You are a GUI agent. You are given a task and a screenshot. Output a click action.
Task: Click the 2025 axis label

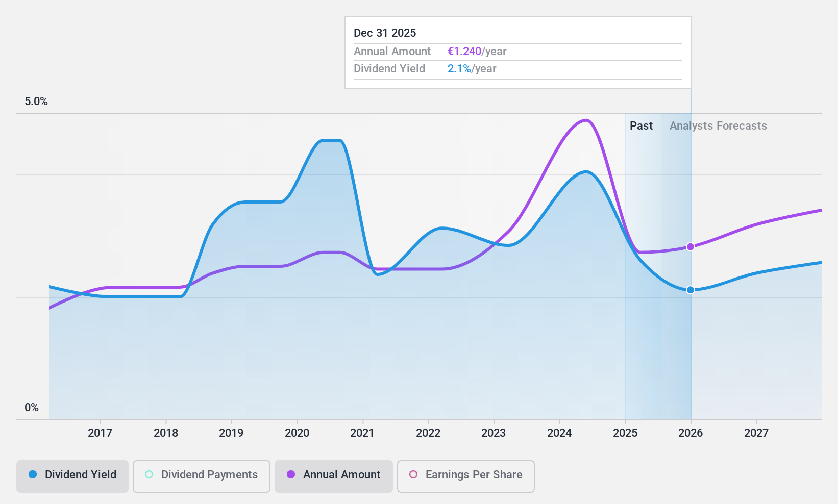625,433
